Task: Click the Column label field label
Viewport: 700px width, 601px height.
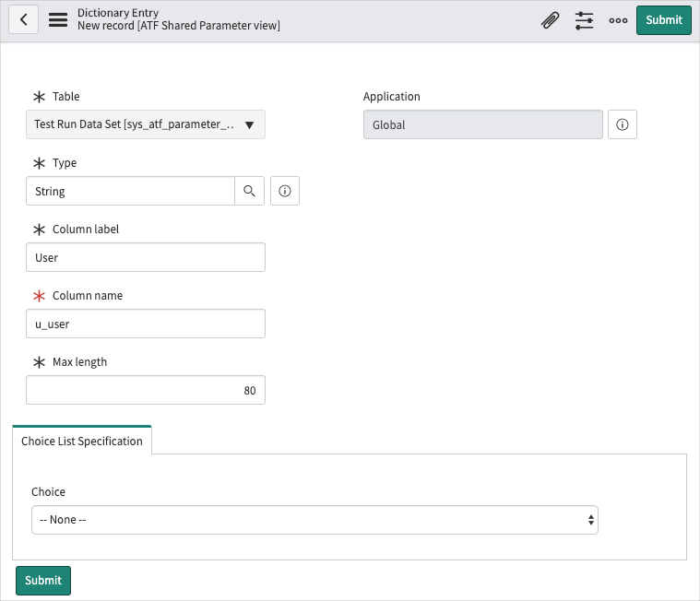Action: (86, 229)
